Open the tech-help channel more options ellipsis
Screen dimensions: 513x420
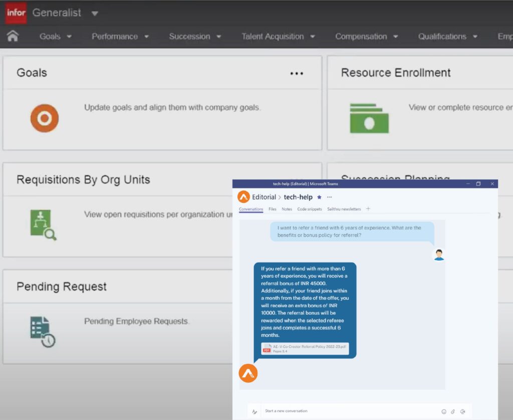tap(330, 197)
